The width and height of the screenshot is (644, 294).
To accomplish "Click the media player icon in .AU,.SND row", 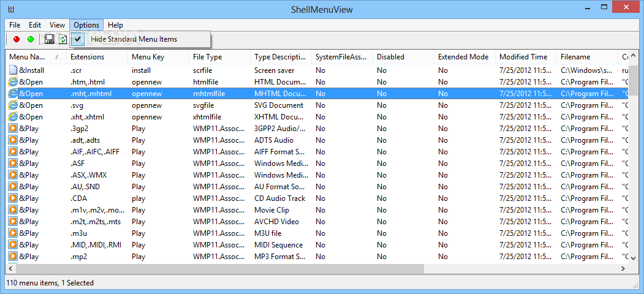I will 13,187.
